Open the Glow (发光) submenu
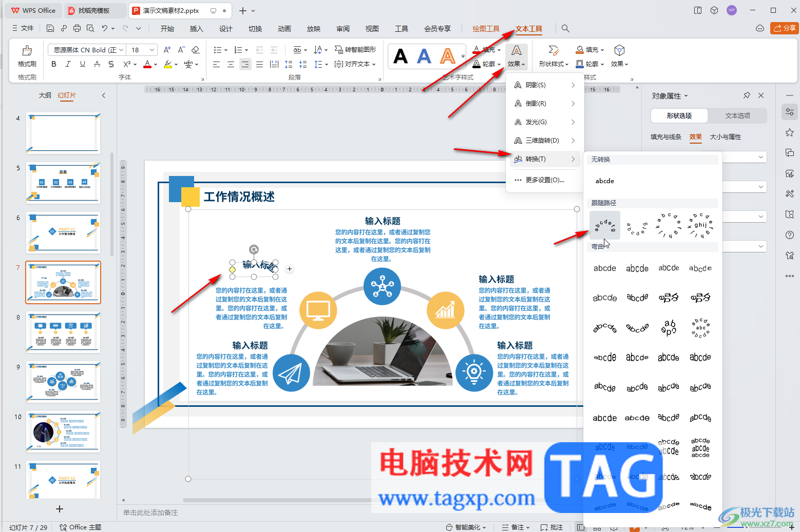Image resolution: width=800 pixels, height=532 pixels. [544, 122]
